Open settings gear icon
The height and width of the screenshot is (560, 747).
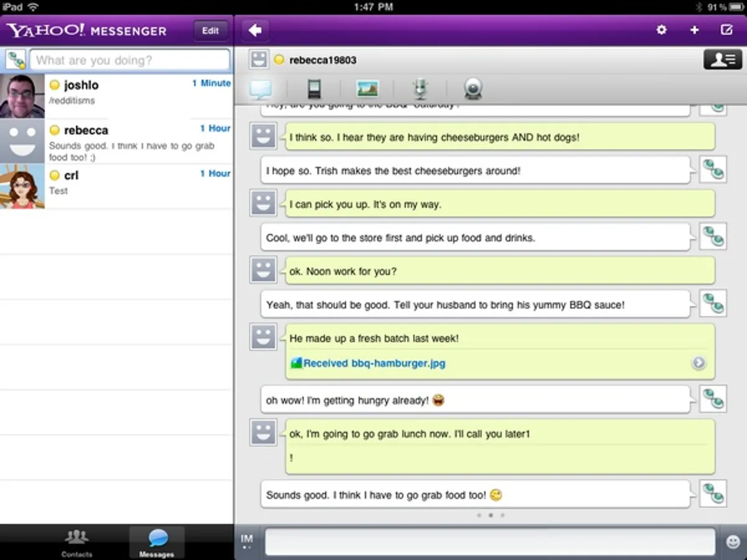[x=661, y=30]
